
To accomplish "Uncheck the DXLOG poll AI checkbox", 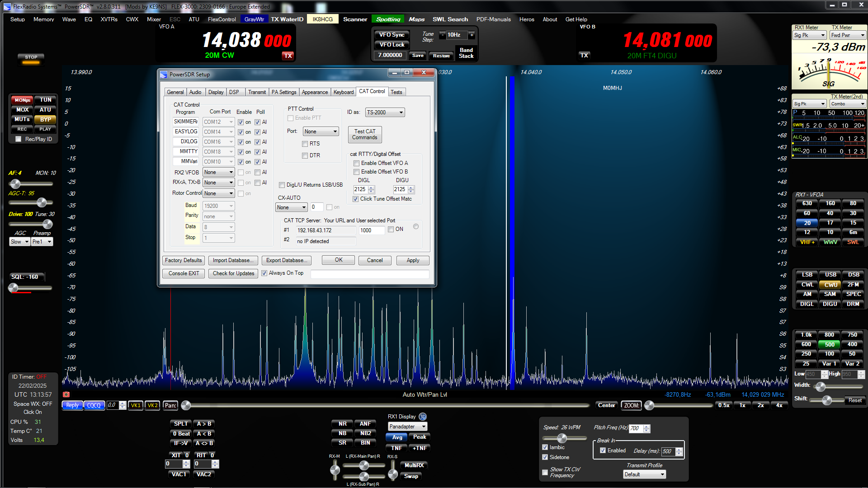I will 257,142.
